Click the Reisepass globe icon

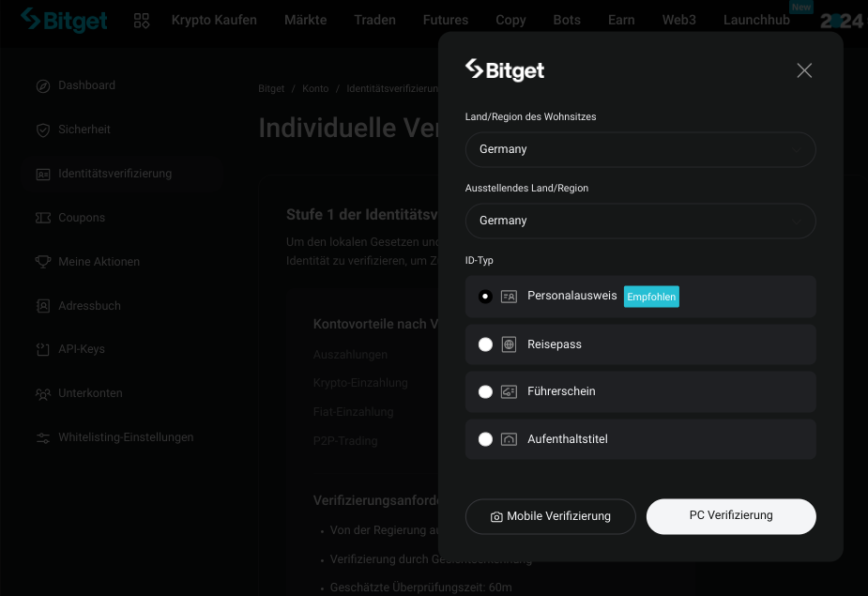point(509,344)
